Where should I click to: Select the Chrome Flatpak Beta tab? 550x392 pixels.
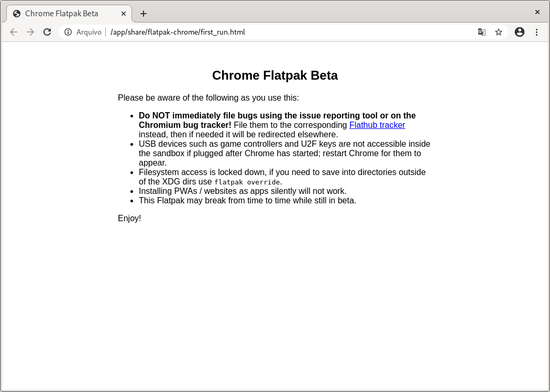pyautogui.click(x=69, y=14)
